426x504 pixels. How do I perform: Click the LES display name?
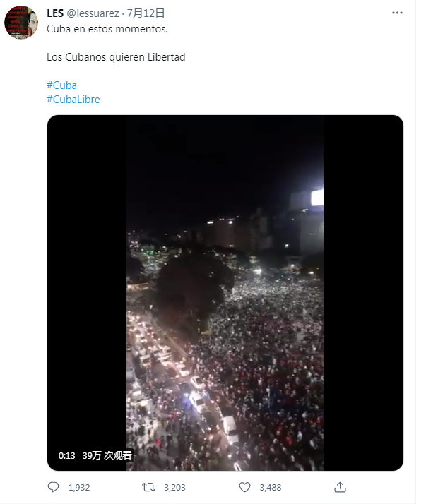(55, 13)
